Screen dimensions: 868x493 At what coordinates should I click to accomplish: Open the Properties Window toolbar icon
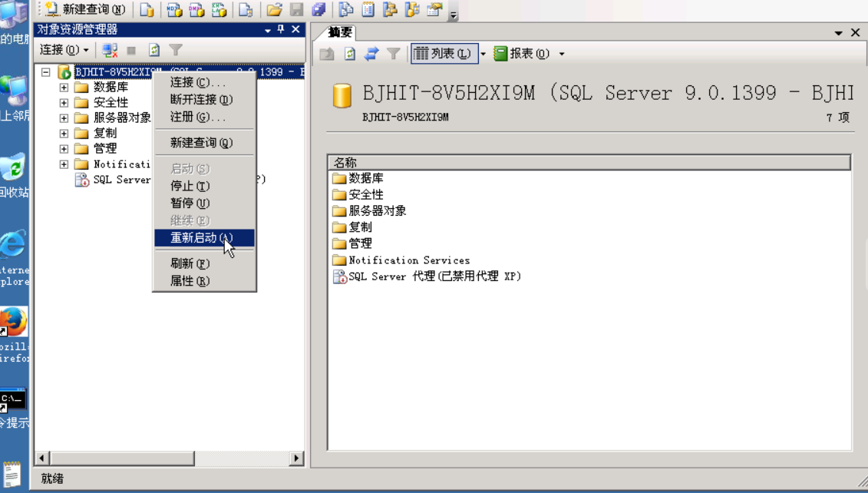click(435, 9)
